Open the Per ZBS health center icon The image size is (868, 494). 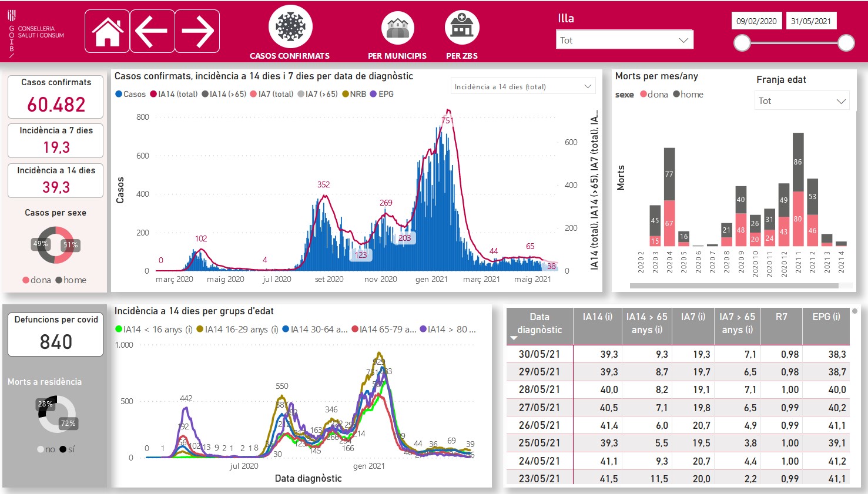tap(462, 28)
